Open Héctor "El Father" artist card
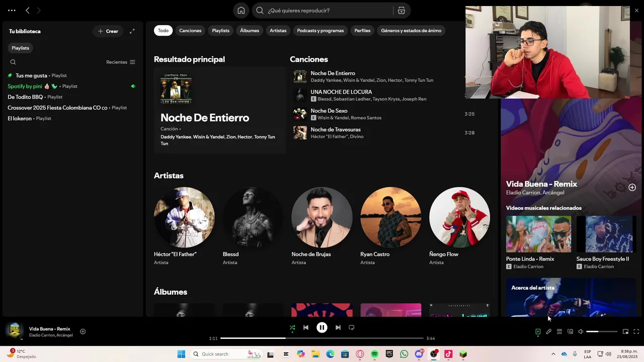This screenshot has width=644, height=362. [x=184, y=226]
